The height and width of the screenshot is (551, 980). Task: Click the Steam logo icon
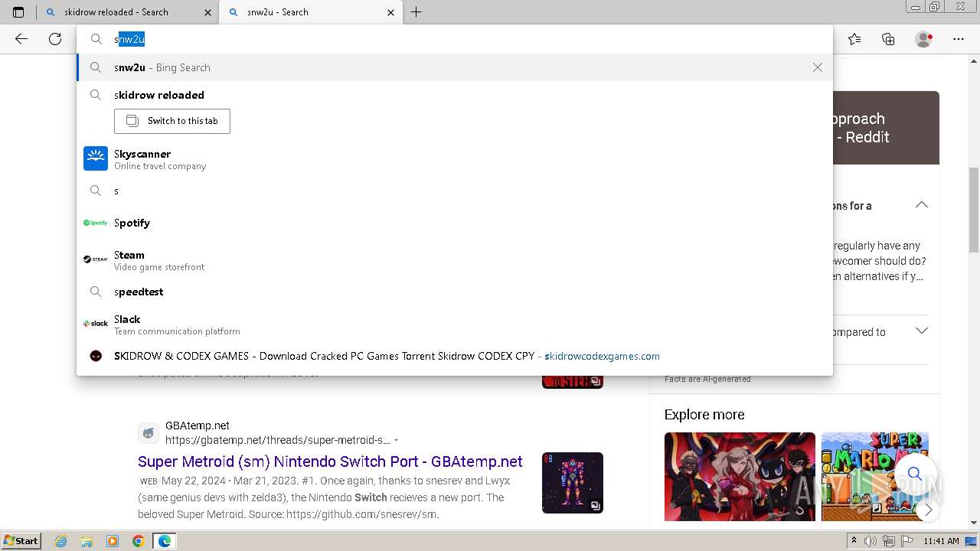click(96, 259)
